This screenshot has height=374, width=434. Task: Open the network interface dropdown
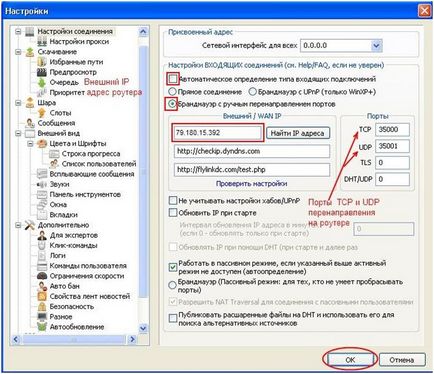[x=376, y=46]
